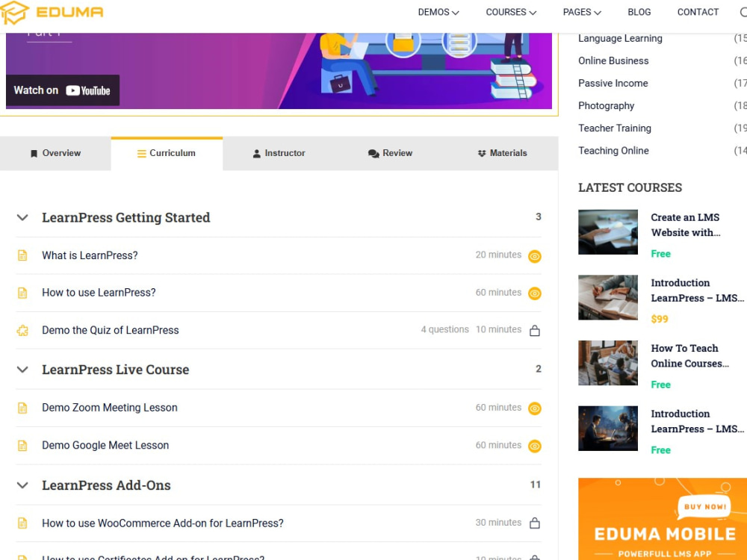Click YouTube logo in Watch on button
Viewport: 747px width, 560px height.
pos(88,90)
